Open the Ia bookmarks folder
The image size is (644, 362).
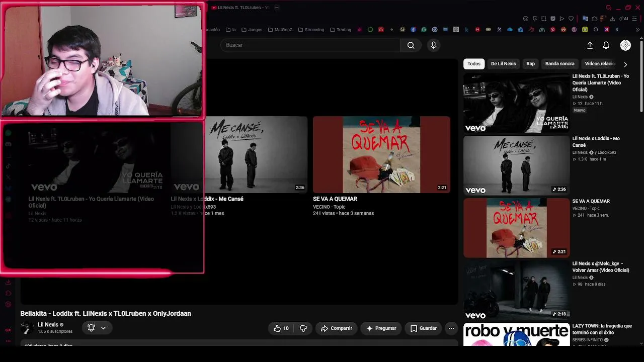tap(231, 30)
